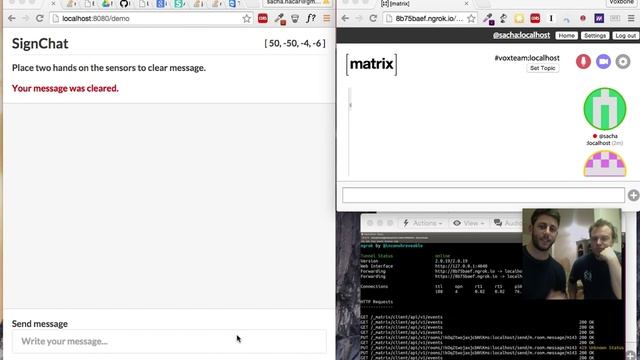This screenshot has height=360, width=640.
Task: Click the red extension icon in SignChat browser toolbar
Action: 263,18
